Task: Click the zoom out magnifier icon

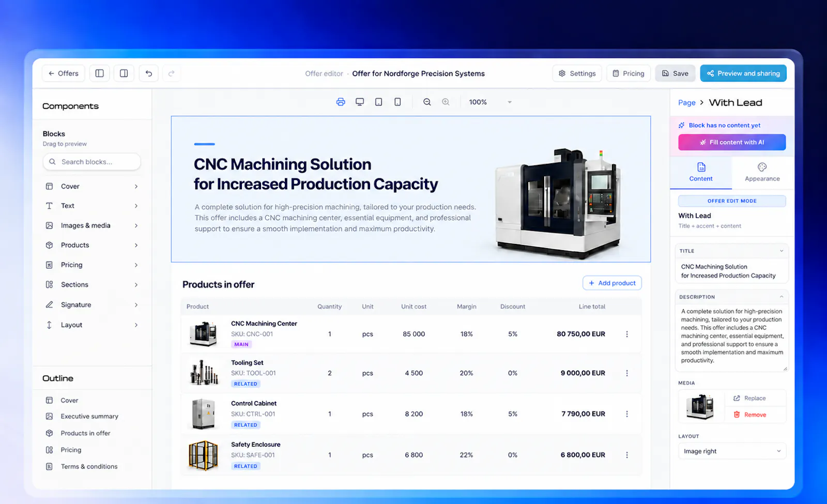Action: pos(427,102)
